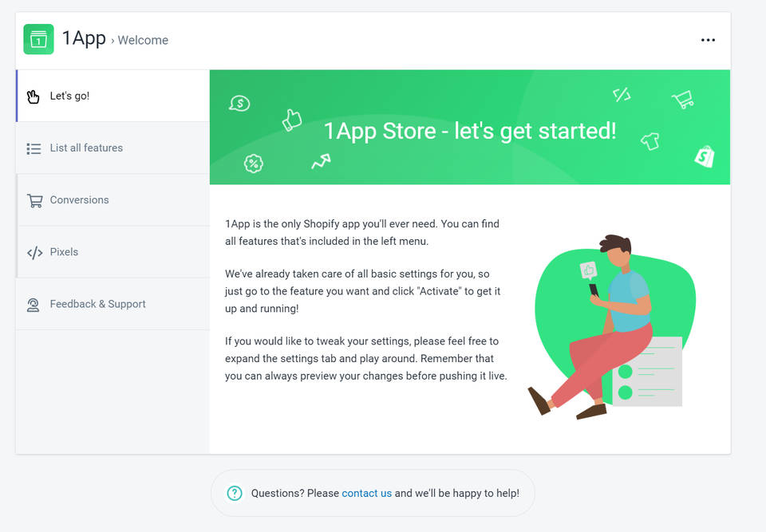Click the list icon next to List all features
The width and height of the screenshot is (766, 532).
[x=34, y=148]
